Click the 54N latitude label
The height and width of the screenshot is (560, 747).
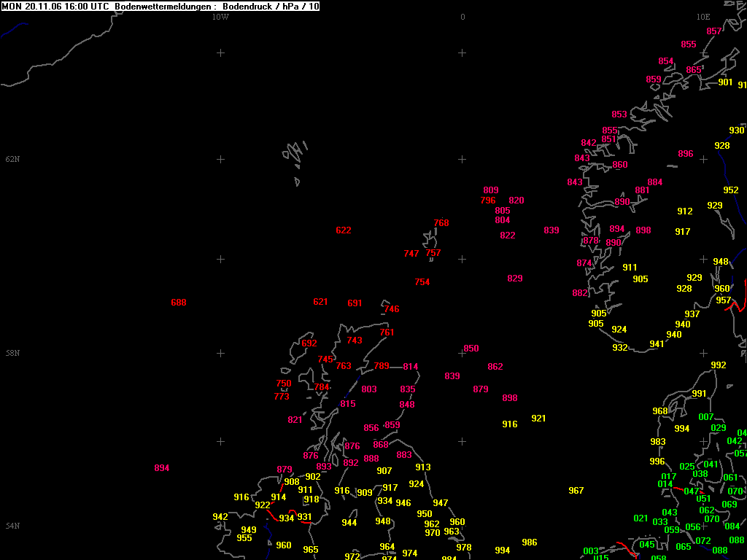12,526
